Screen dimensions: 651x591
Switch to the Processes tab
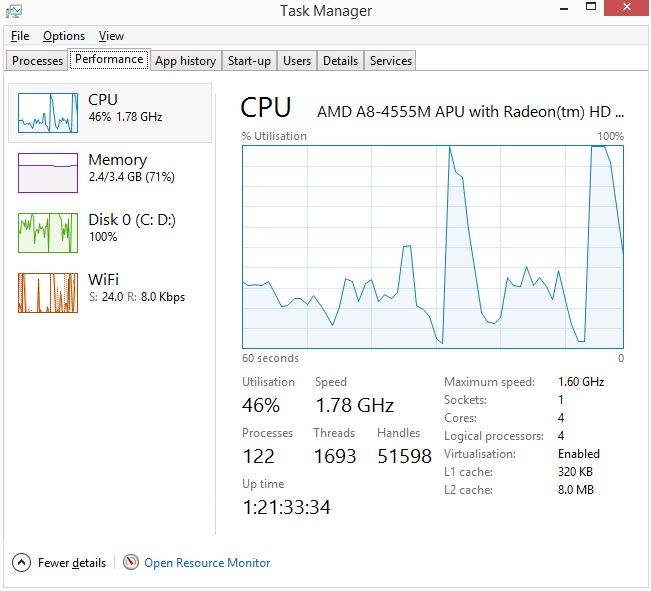tap(37, 61)
